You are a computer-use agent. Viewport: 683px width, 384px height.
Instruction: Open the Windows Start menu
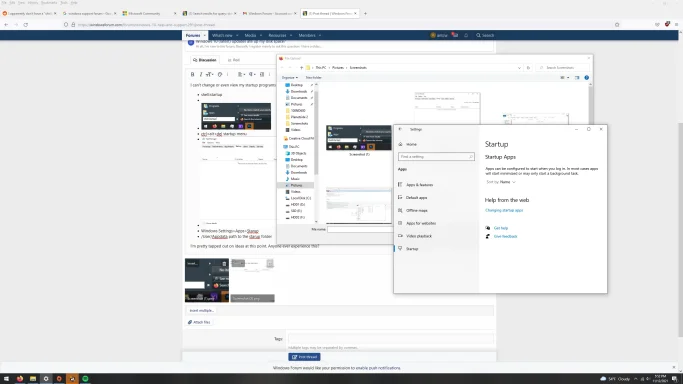(6, 379)
